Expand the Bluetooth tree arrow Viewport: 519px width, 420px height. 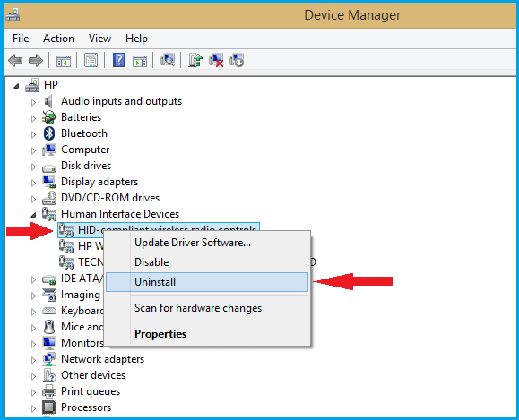(x=33, y=134)
